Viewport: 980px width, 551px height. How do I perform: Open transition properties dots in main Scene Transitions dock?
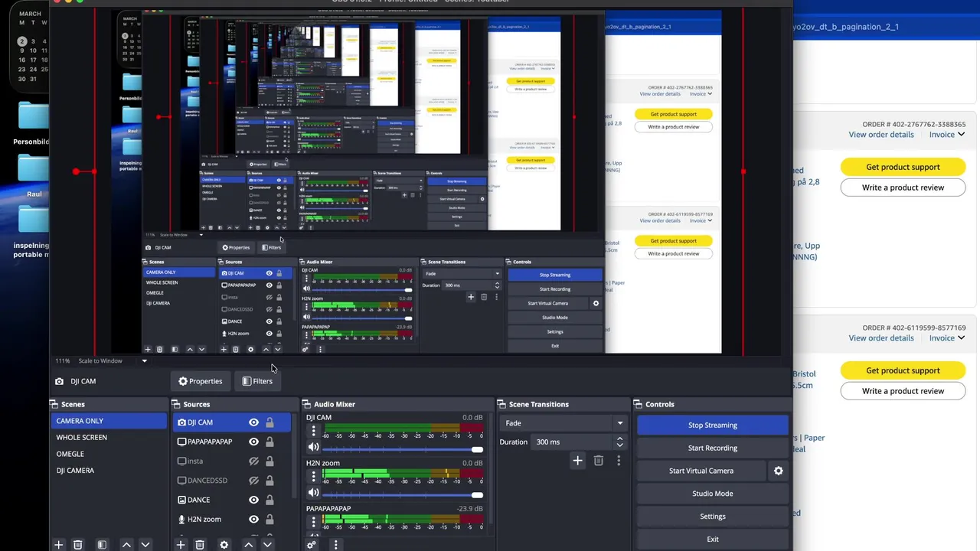click(619, 461)
